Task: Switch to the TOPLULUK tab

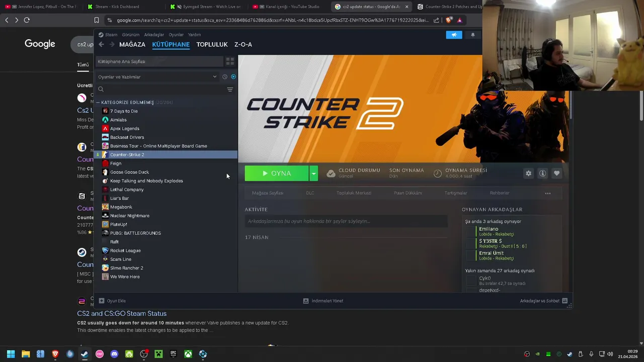Action: tap(212, 44)
